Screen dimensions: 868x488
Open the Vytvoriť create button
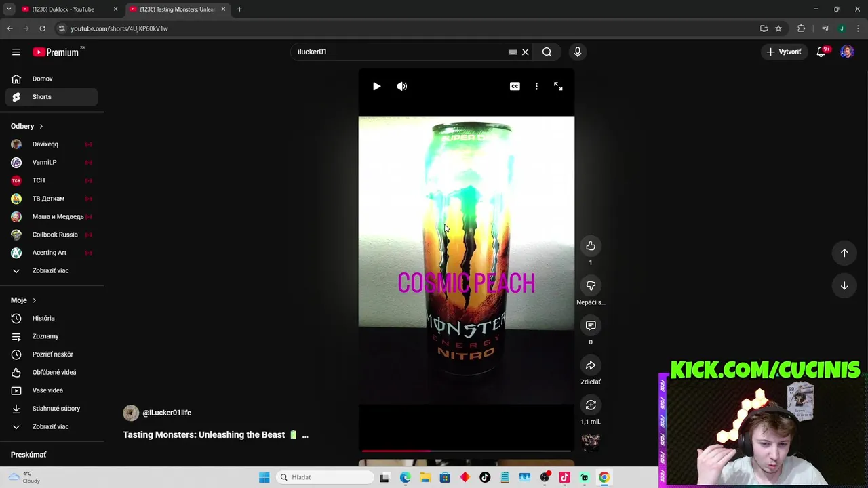pos(784,52)
